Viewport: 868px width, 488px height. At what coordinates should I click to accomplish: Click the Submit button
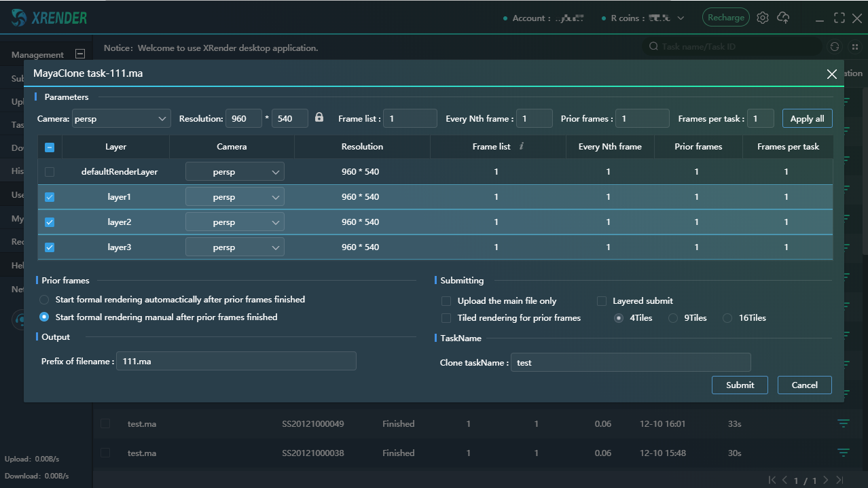(x=739, y=385)
